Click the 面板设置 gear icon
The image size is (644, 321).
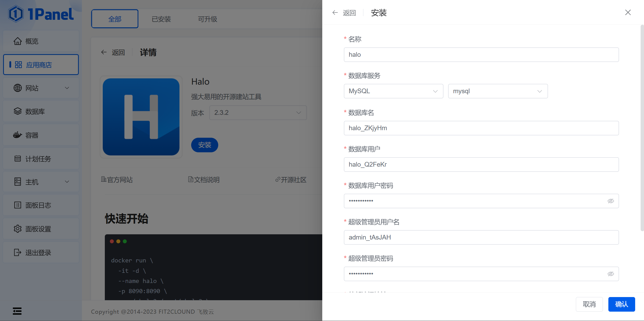click(18, 229)
